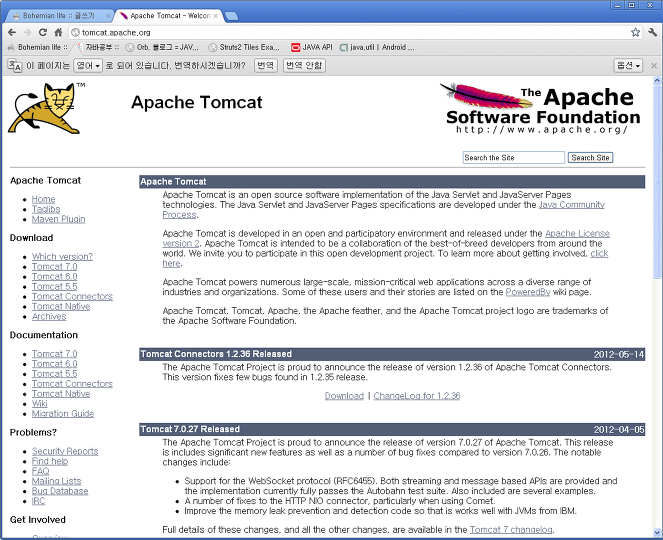Click the Apache Software Foundation feather logo

coord(540,109)
